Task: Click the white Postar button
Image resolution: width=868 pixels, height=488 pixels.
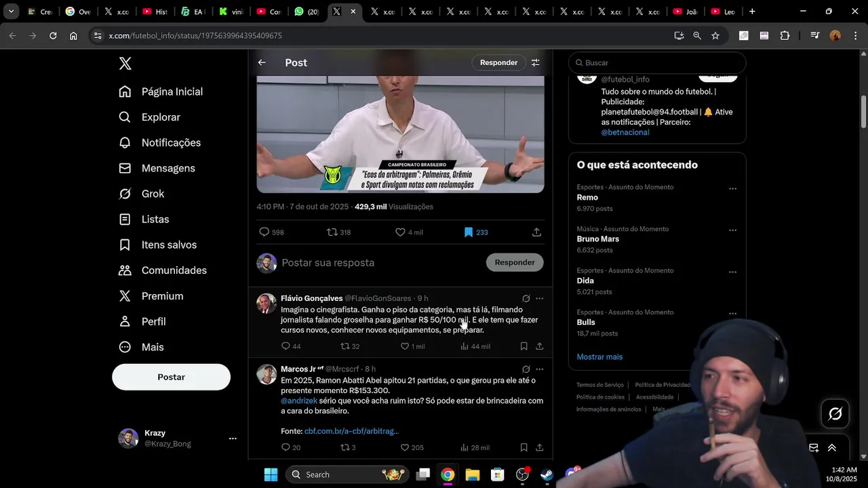Action: pos(171,377)
